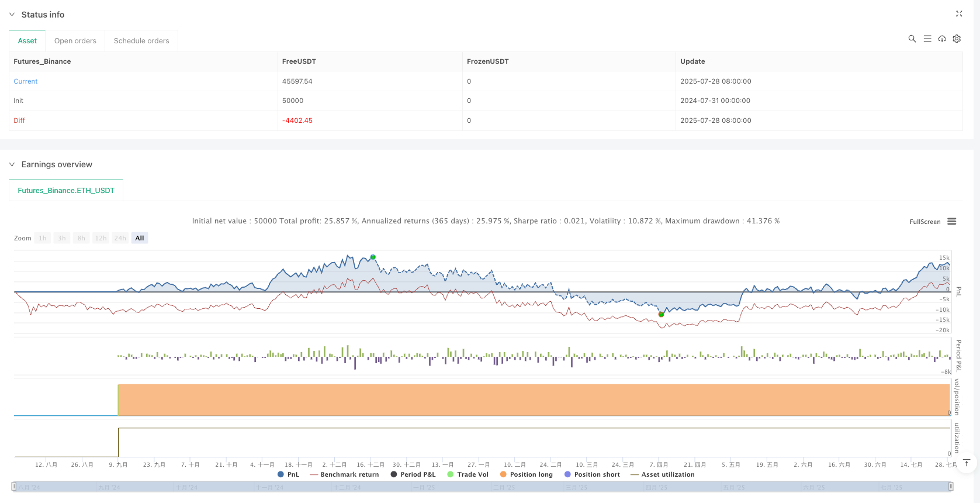Viewport: 980px width, 503px height.
Task: Click the FullScreen button
Action: 924,222
